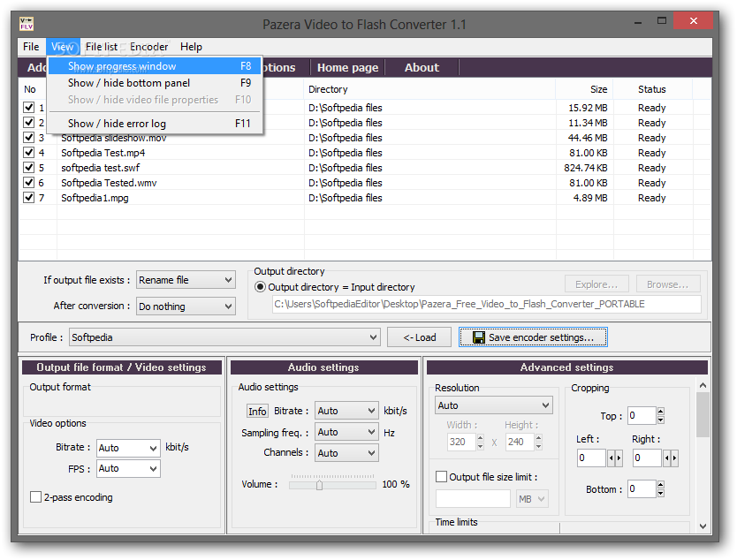The height and width of the screenshot is (560, 737).
Task: Sort the list by Size column header
Action: click(x=584, y=89)
